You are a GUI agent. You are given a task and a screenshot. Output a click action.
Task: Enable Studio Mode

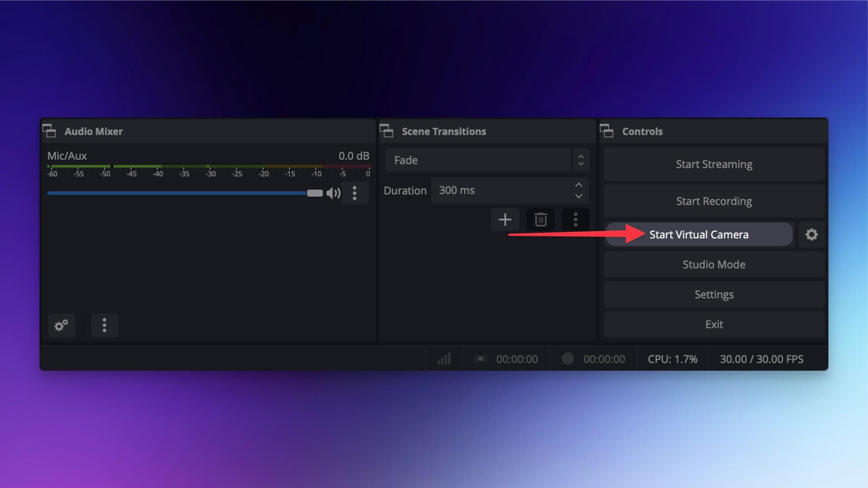click(x=713, y=264)
